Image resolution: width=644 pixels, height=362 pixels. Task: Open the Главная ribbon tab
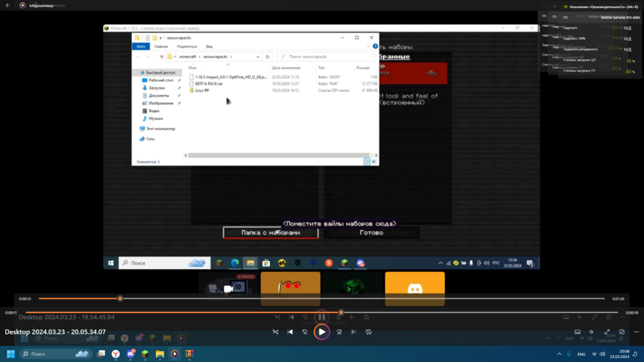coord(161,46)
